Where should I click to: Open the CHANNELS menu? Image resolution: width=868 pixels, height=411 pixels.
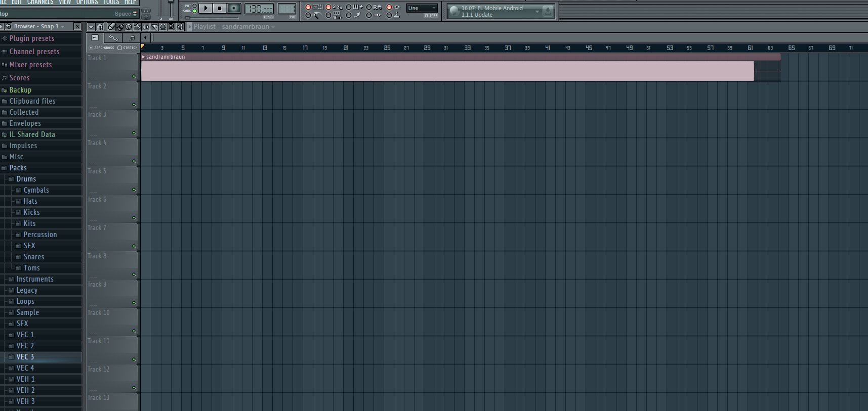(40, 2)
